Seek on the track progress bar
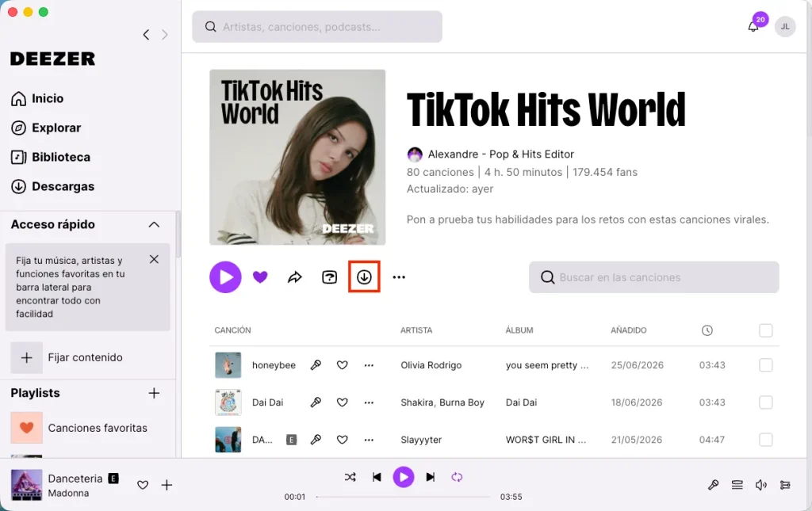The height and width of the screenshot is (511, 812). click(x=403, y=497)
